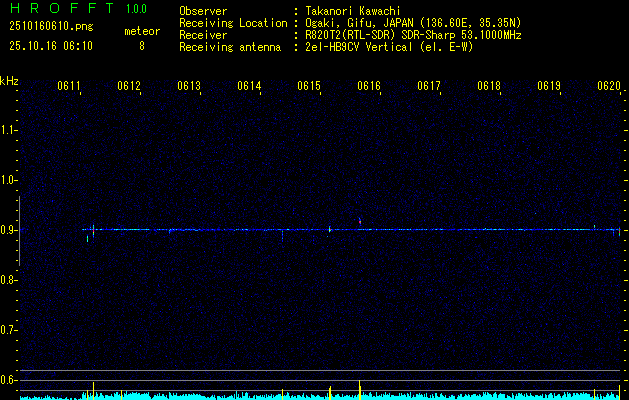Click the kHz axis unit label
629x400 pixels.
(9, 81)
